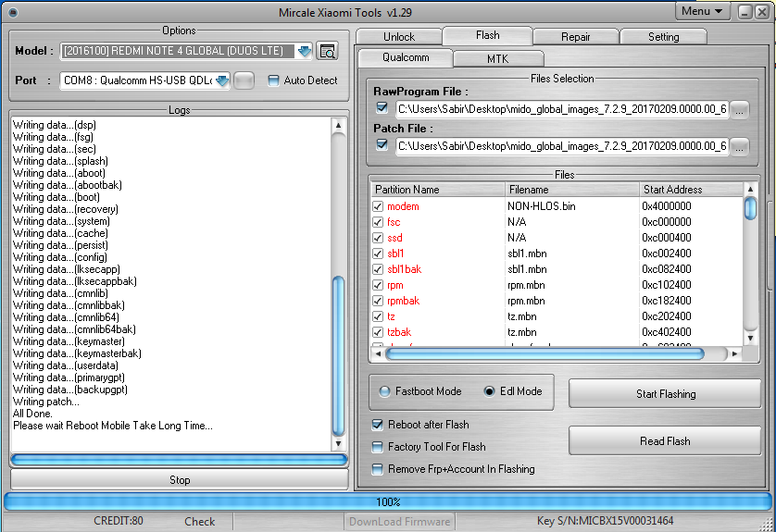Select Edl Mode radio button
The height and width of the screenshot is (532, 776).
tap(489, 391)
